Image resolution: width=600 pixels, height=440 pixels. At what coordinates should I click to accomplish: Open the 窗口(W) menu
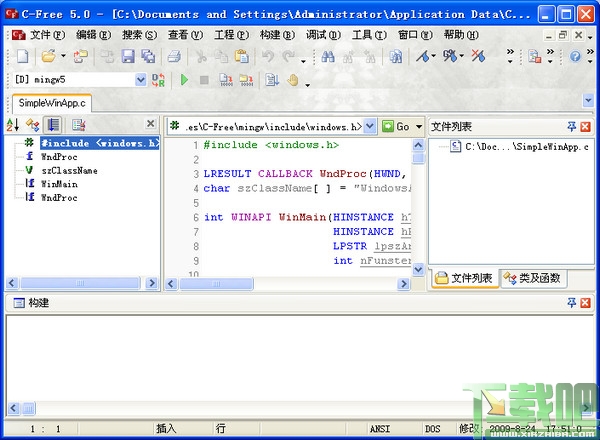[415, 35]
